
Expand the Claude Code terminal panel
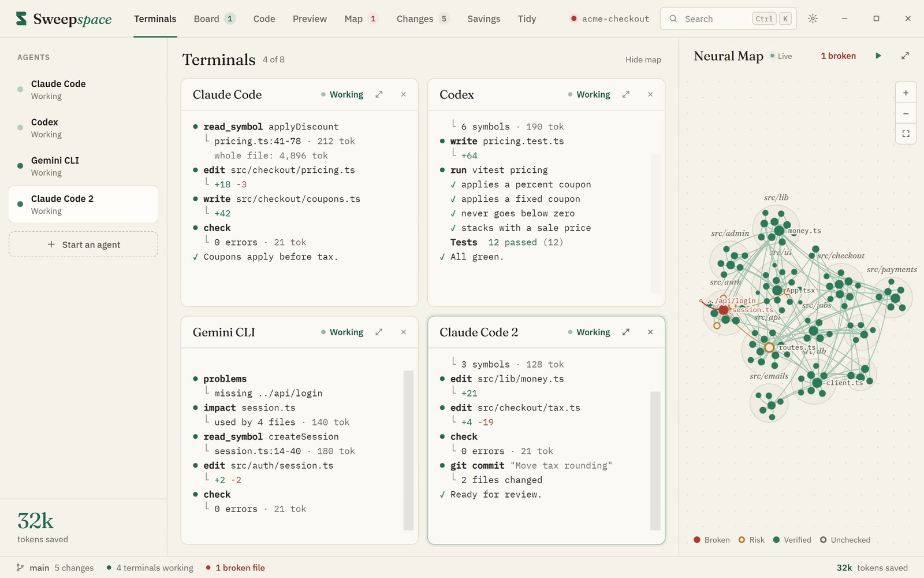coord(379,94)
